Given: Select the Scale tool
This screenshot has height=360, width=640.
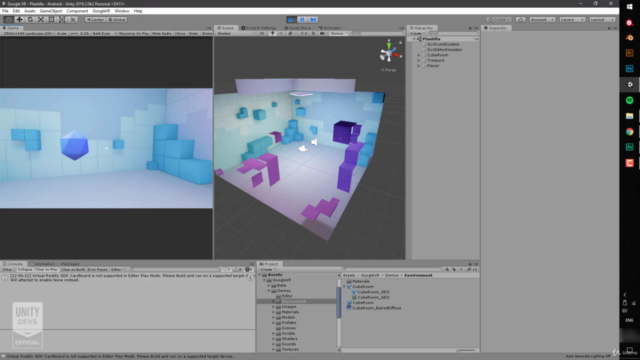Looking at the screenshot, I should tap(40, 20).
